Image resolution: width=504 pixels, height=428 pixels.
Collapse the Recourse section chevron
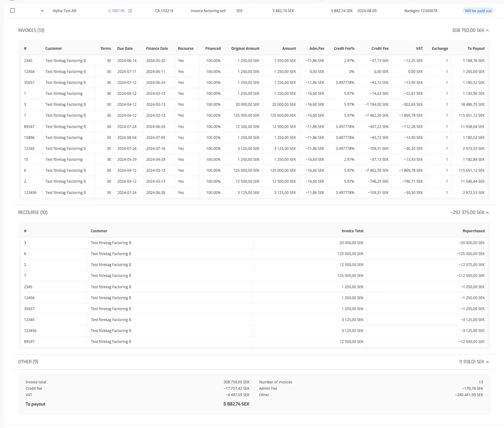tap(488, 213)
